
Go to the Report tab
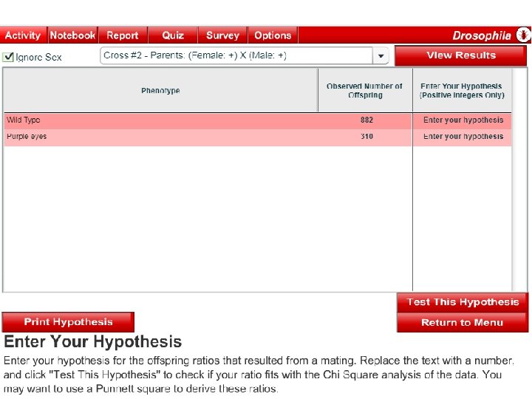tap(123, 35)
